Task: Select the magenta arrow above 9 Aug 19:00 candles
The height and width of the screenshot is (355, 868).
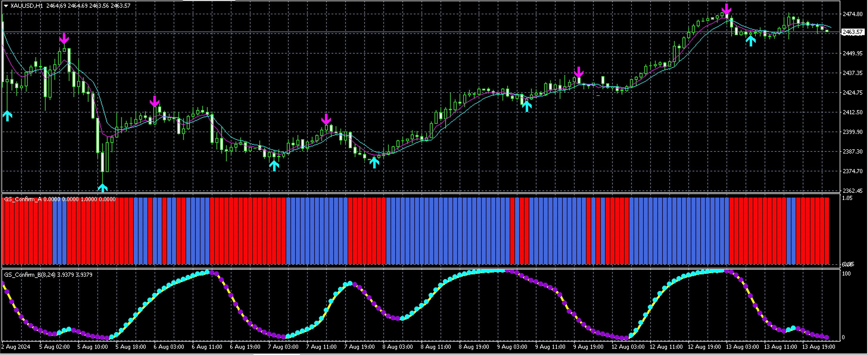Action: (x=579, y=72)
